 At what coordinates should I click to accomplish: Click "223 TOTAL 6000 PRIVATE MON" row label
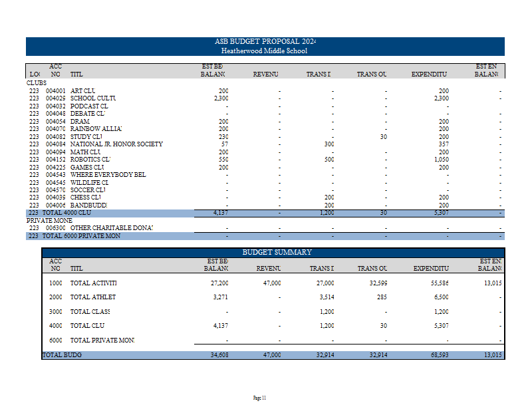(x=74, y=236)
